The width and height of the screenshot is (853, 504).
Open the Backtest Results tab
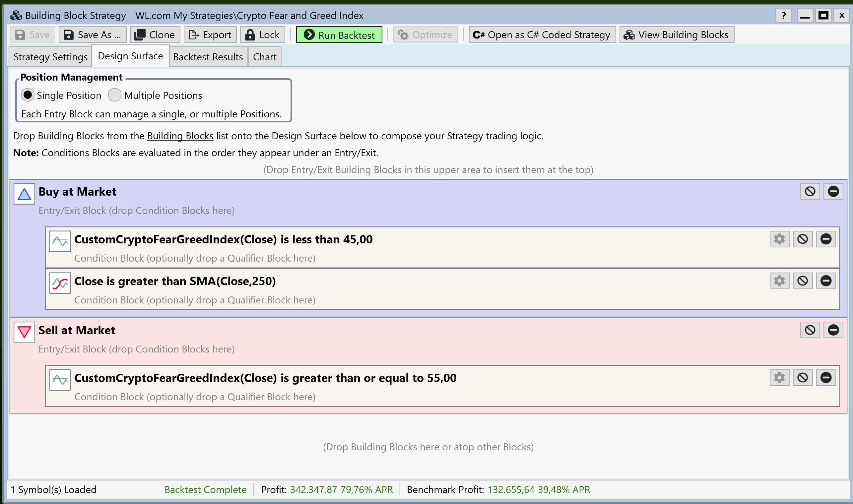(208, 57)
